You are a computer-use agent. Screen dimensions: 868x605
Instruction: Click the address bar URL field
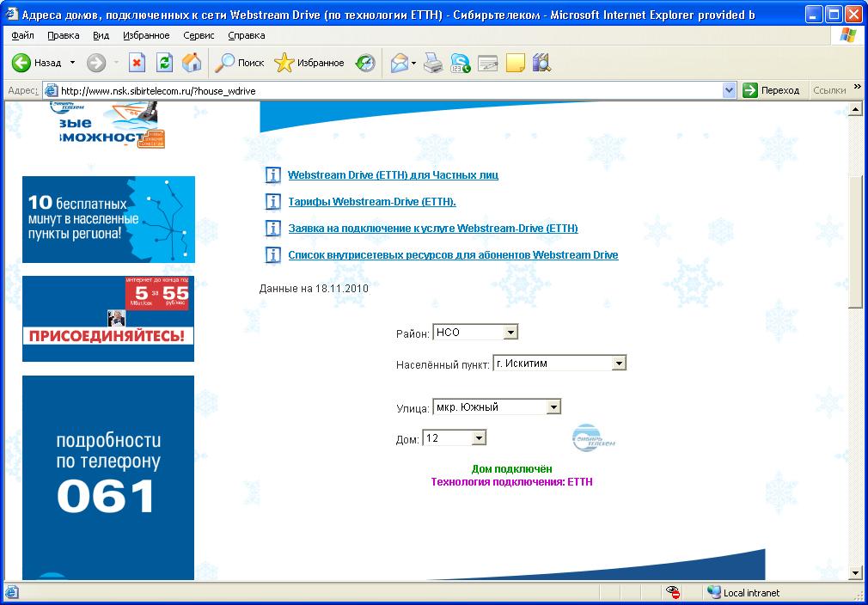[389, 90]
